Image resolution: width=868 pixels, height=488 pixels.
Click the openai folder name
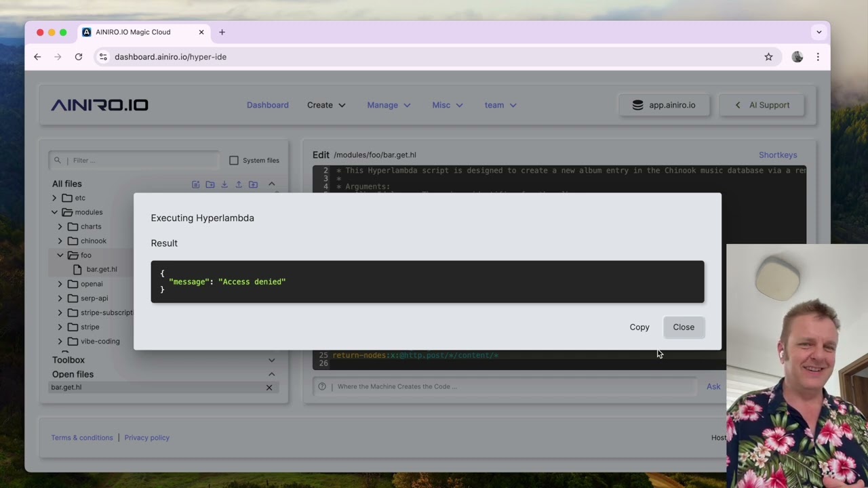92,284
